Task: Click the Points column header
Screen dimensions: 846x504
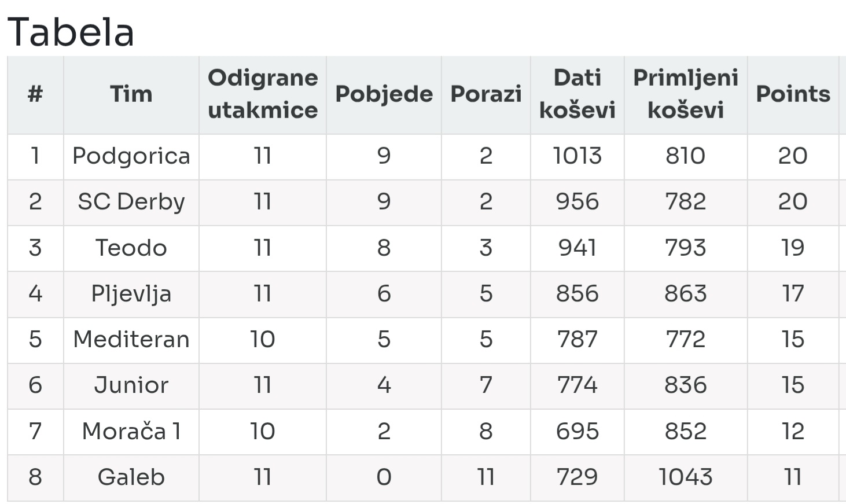Action: click(793, 94)
